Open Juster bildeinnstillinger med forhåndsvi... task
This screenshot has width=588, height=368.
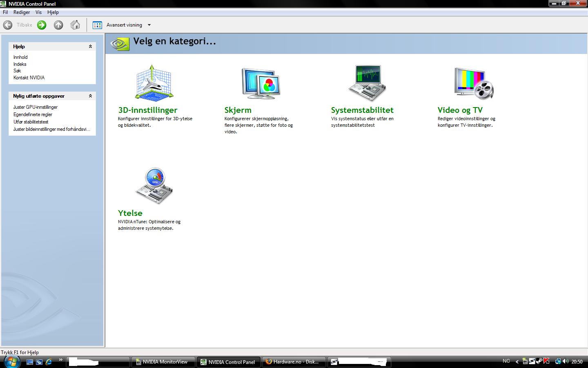coord(52,129)
